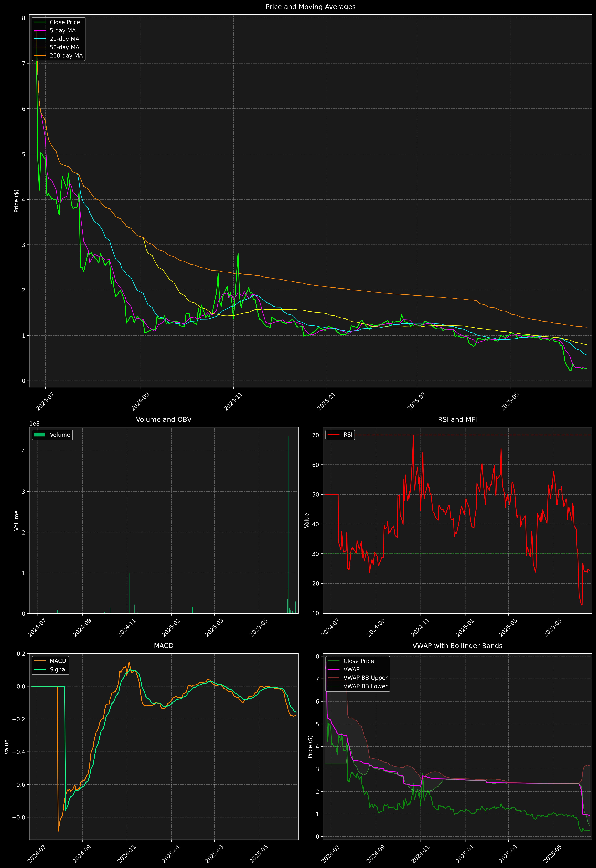Click the green Volume legend swatch
This screenshot has width=596, height=868.
point(40,435)
